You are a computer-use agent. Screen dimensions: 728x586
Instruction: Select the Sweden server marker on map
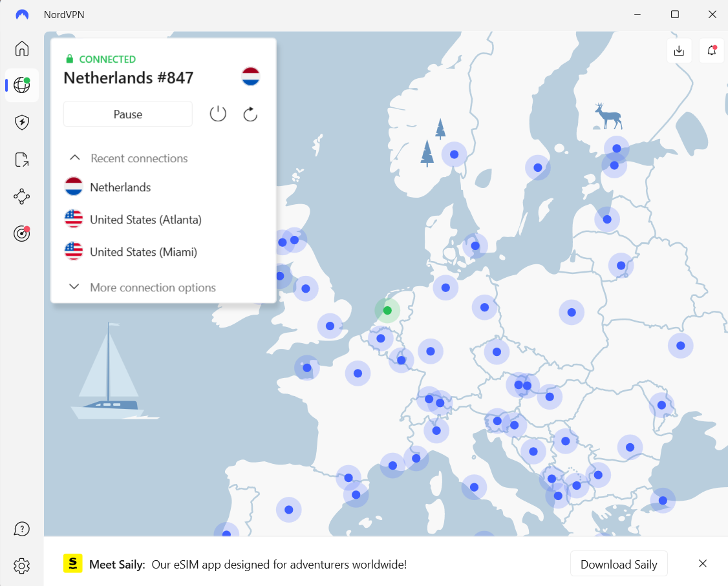tap(538, 167)
